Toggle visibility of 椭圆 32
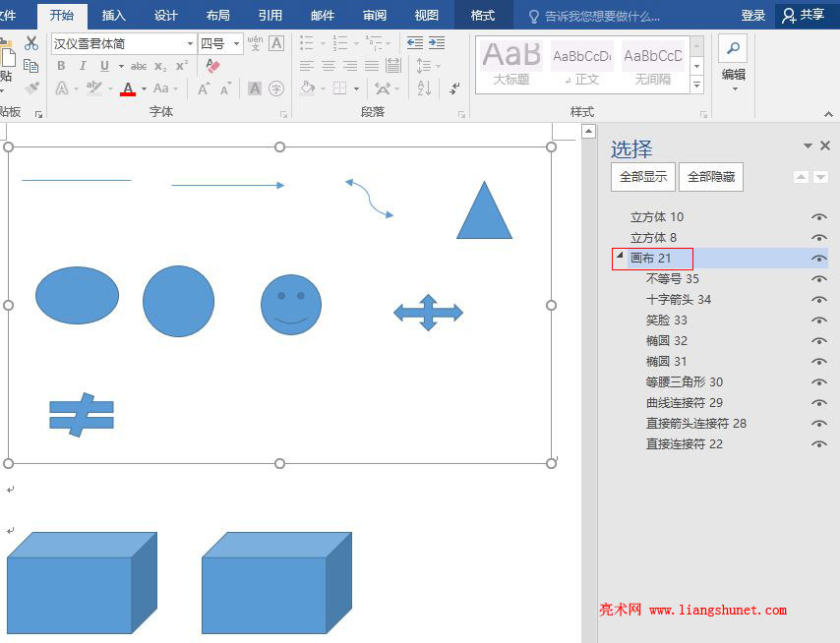The image size is (840, 643). point(818,341)
